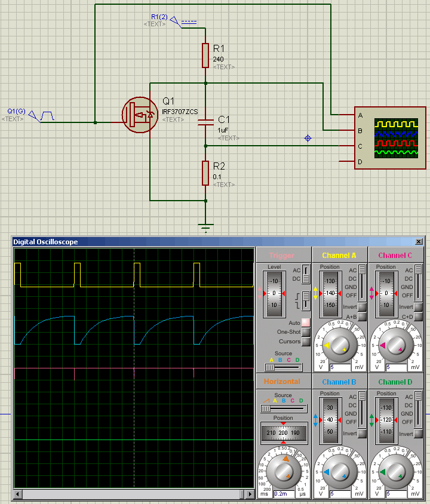The image size is (430, 504).
Task: Toggle the trigger Auto button
Action: [x=306, y=322]
